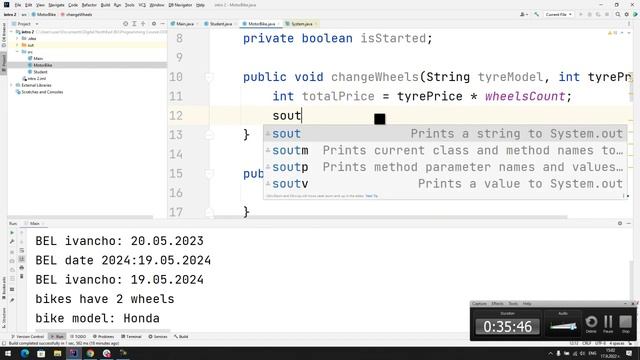Collapse the intro 2 project root

11,31
